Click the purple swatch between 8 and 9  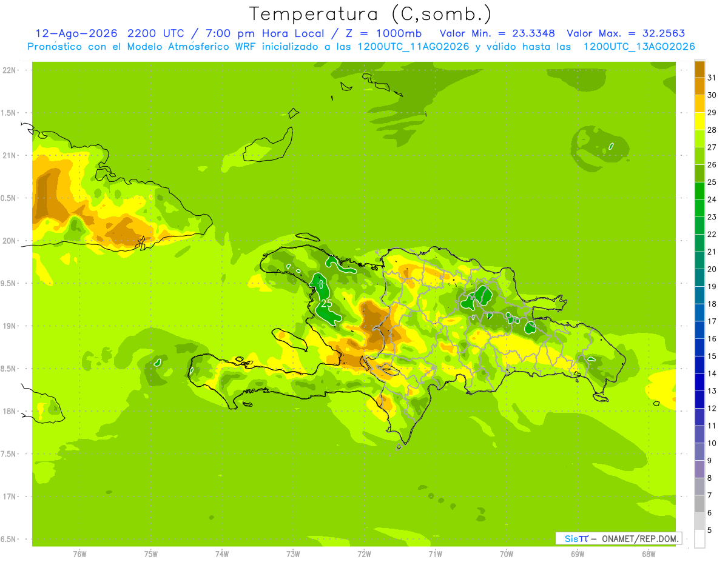click(699, 469)
